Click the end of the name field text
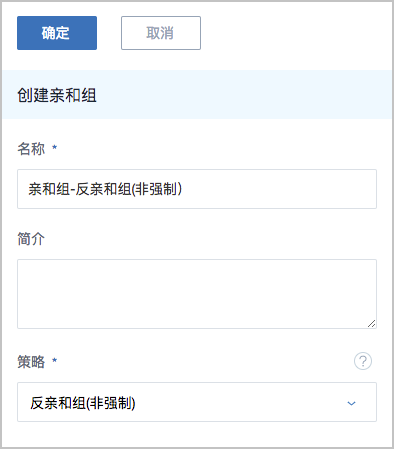This screenshot has height=449, width=394. (183, 189)
